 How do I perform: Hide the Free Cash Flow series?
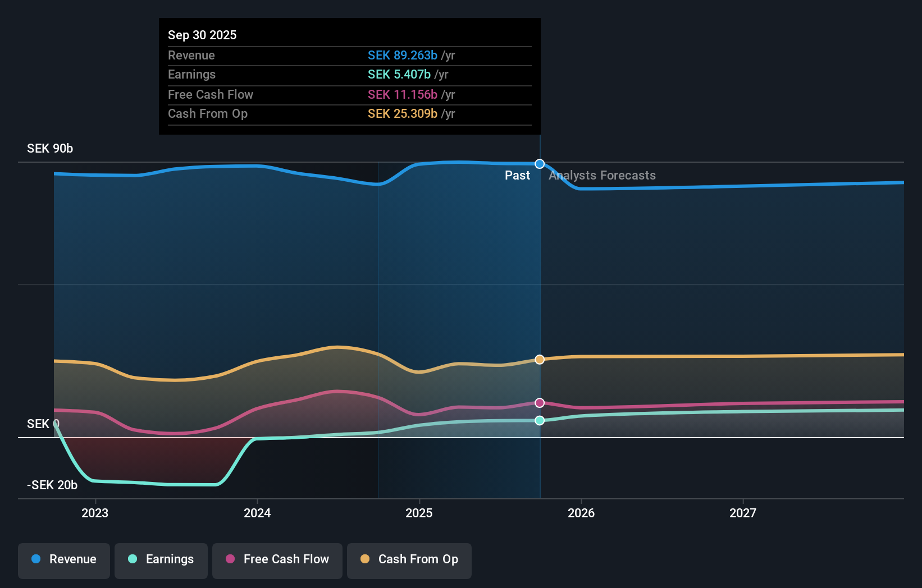[x=277, y=559]
